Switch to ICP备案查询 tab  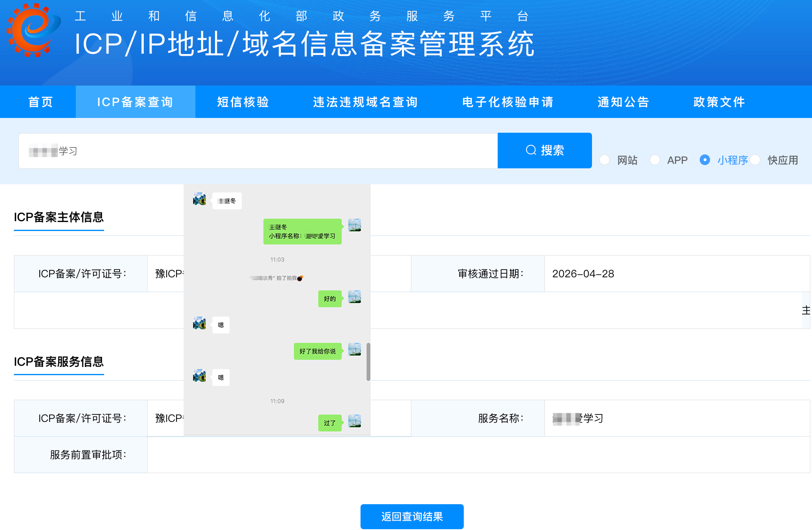pyautogui.click(x=135, y=102)
